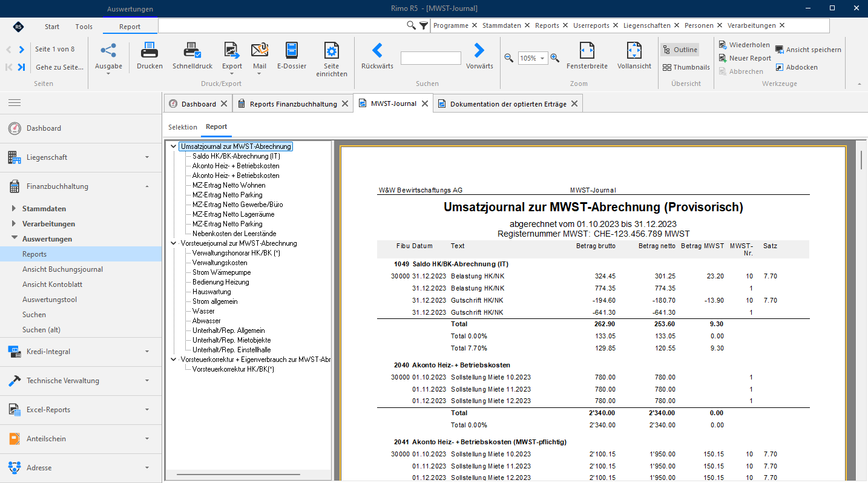868x483 pixels.
Task: Go to the next page arrow
Action: click(22, 50)
